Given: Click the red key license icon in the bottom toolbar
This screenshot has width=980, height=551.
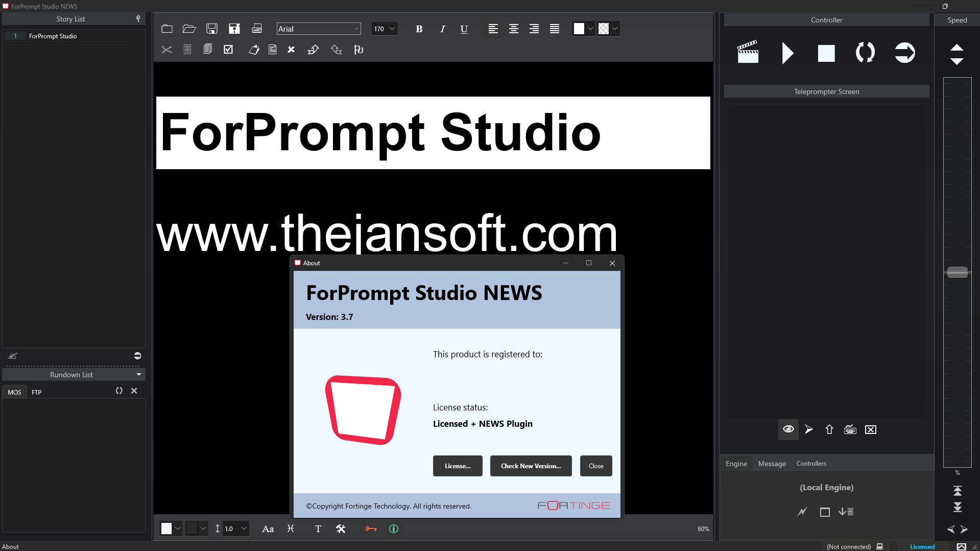Looking at the screenshot, I should pos(371,529).
